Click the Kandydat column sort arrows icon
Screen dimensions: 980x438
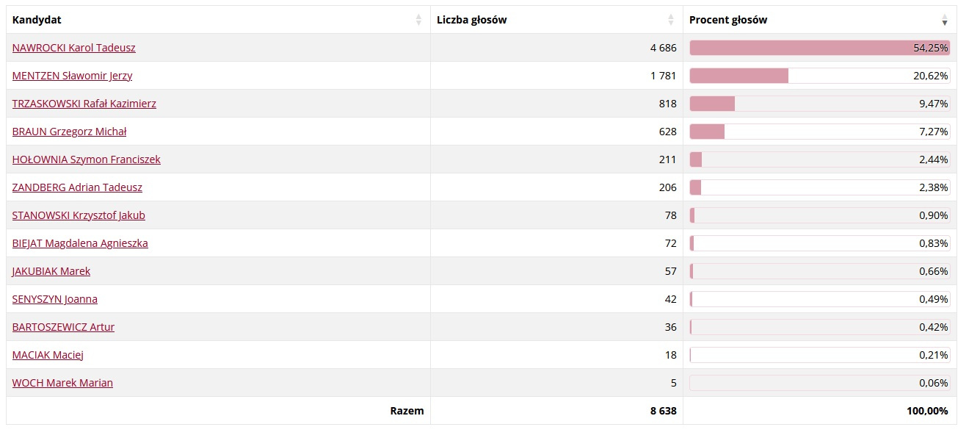[418, 20]
